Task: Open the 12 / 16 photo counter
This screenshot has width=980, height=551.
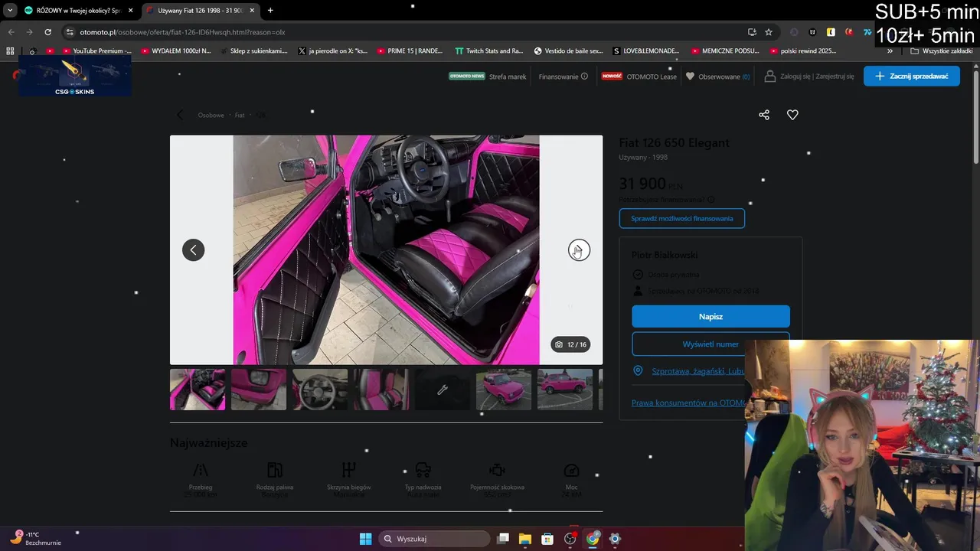Action: (x=570, y=344)
